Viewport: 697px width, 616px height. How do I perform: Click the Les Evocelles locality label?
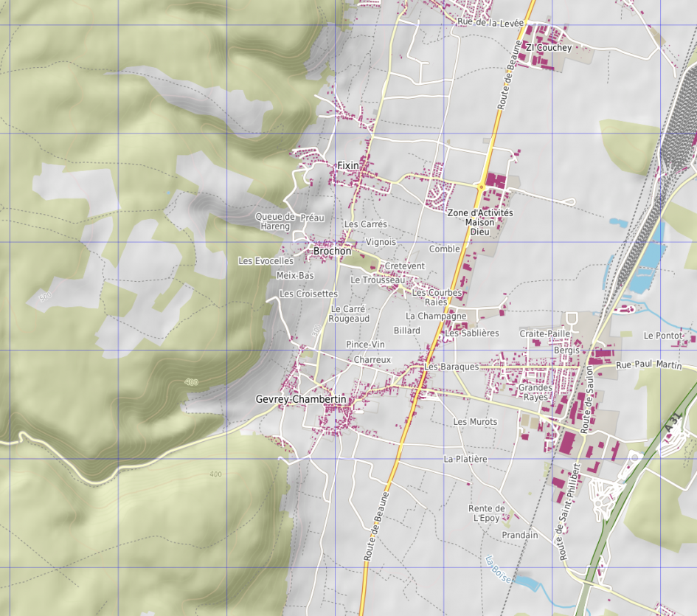pyautogui.click(x=266, y=261)
